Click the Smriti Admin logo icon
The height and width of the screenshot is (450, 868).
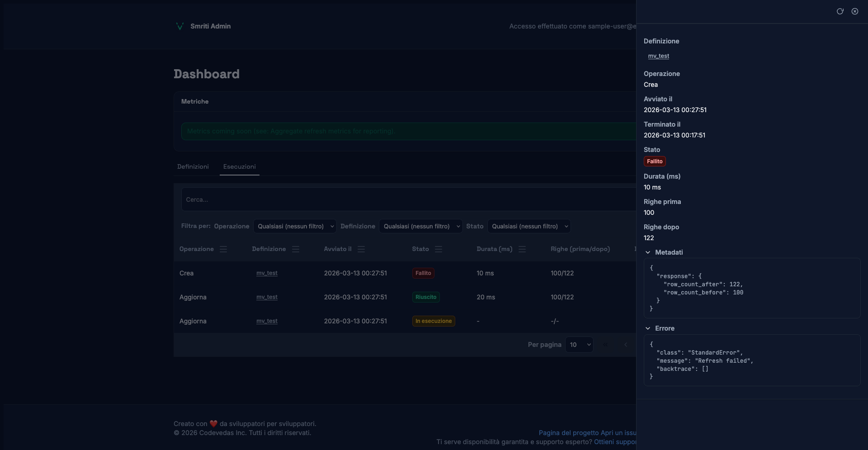(x=179, y=26)
